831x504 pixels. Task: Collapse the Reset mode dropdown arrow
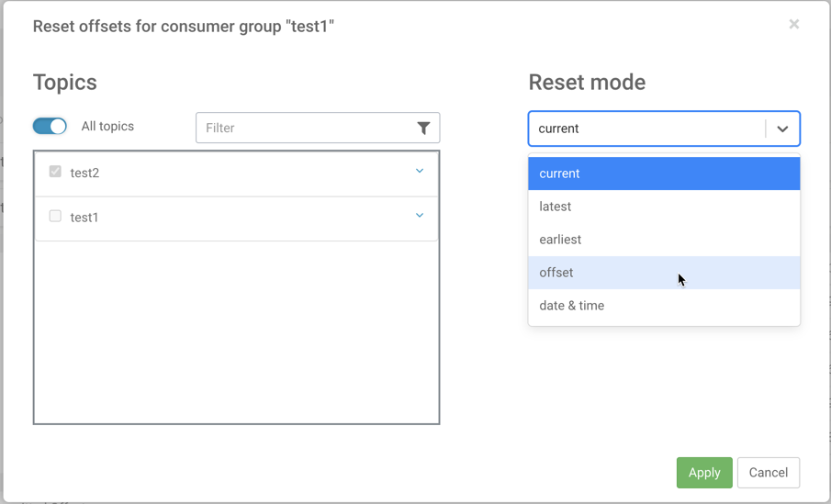click(782, 129)
